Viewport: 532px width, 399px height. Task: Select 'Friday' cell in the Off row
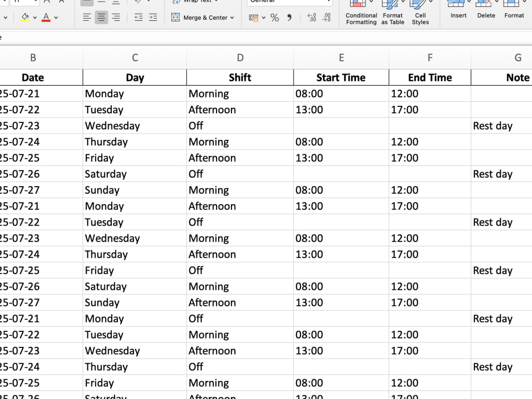[x=135, y=270]
